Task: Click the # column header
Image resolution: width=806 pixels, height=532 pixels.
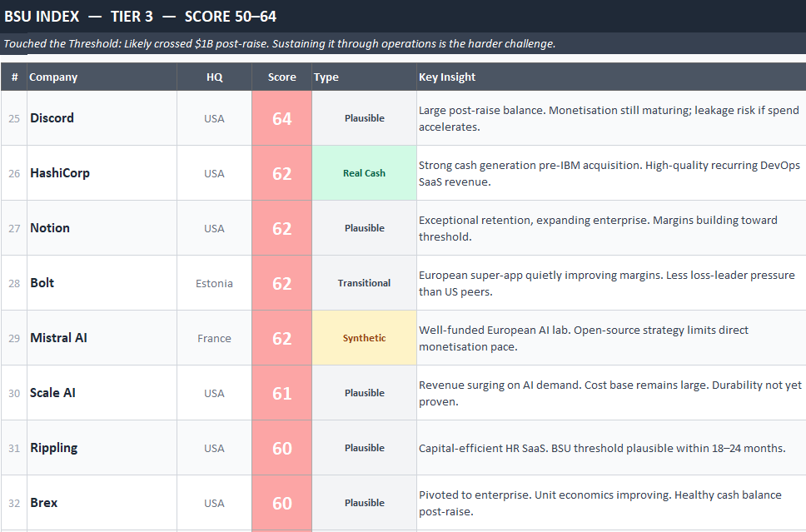Action: [x=14, y=77]
